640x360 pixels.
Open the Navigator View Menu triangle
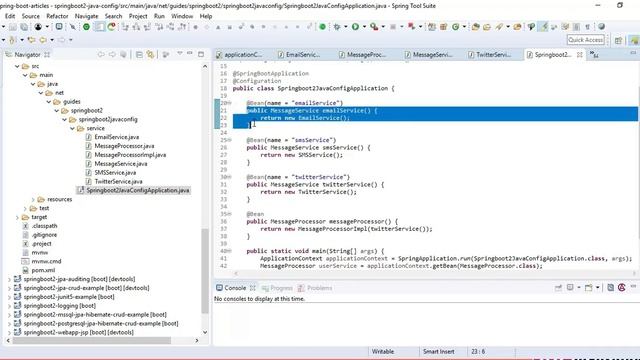tap(180, 53)
